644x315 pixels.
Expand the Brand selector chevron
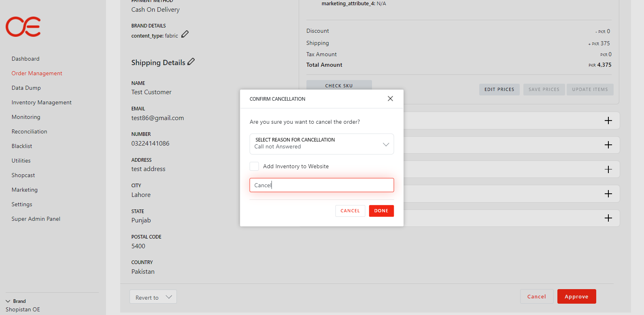point(8,301)
